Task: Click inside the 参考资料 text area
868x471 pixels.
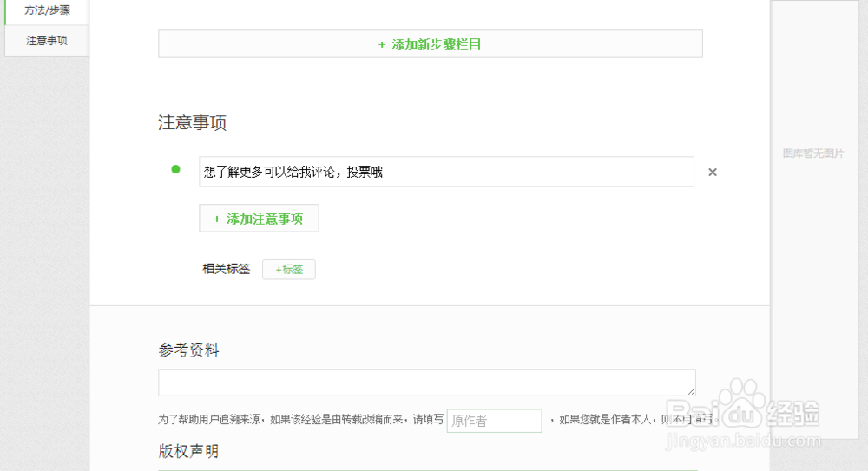Action: pos(427,383)
